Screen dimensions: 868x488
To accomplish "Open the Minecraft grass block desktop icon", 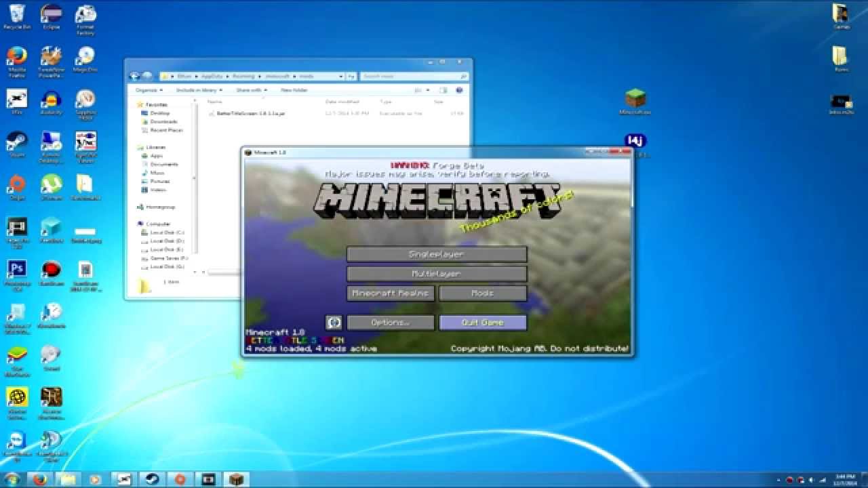I will coord(635,102).
